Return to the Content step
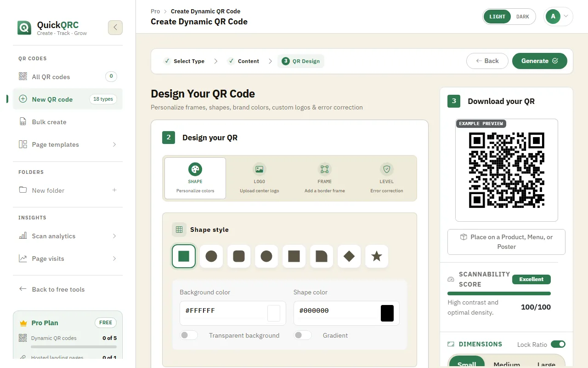Screen dimensions: 588x368 pyautogui.click(x=243, y=61)
